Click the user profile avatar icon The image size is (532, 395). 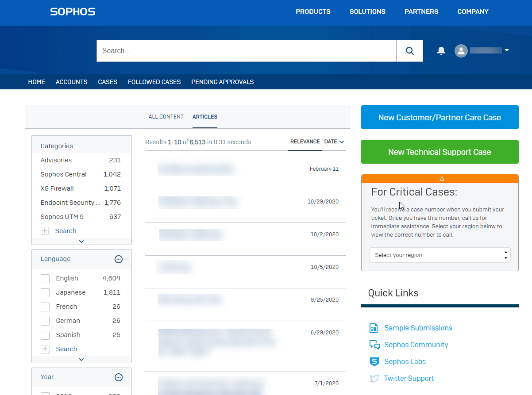coord(461,51)
